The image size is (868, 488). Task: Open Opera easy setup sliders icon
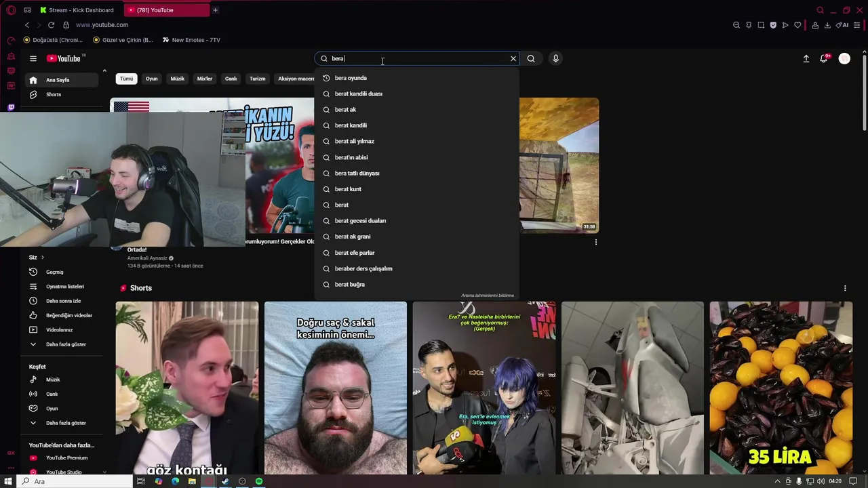point(857,25)
